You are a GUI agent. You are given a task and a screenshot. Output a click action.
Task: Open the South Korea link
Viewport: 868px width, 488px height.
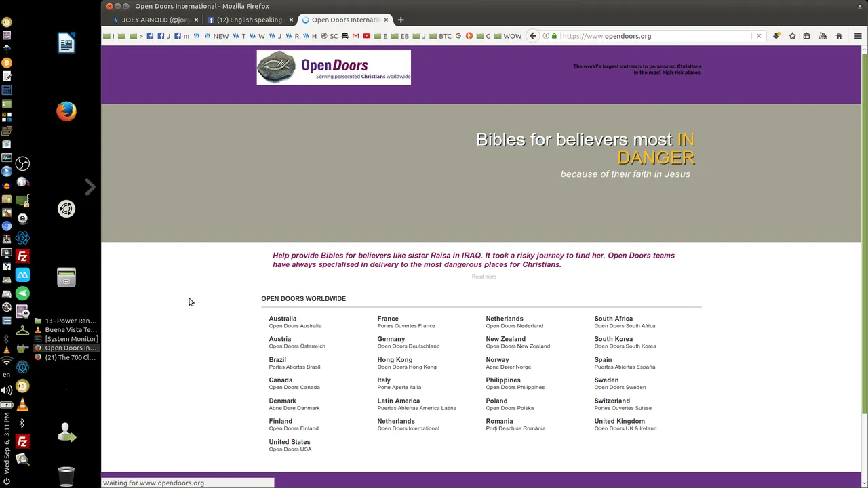tap(614, 339)
